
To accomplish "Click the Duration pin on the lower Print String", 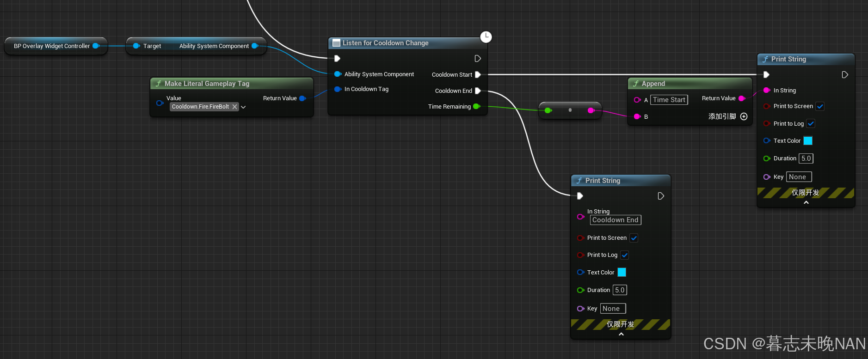I will (580, 290).
